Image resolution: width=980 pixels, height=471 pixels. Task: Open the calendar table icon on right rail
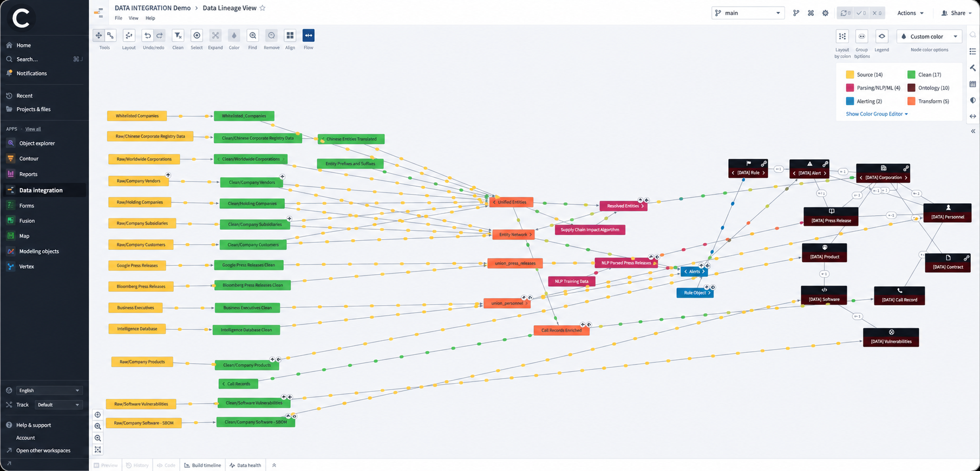coord(973,84)
